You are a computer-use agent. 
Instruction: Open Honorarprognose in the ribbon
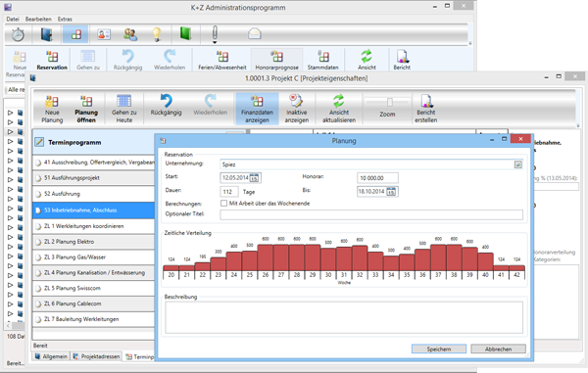[276, 61]
